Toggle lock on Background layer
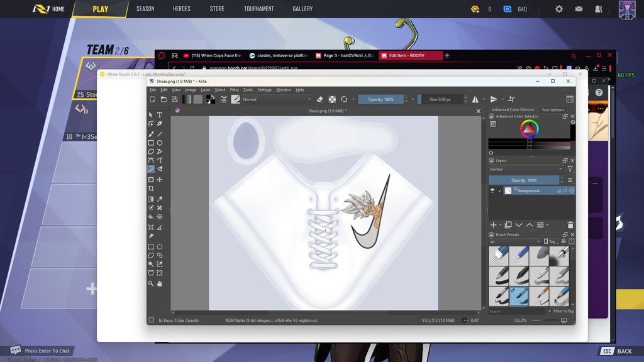The height and width of the screenshot is (362, 644). 559,190
